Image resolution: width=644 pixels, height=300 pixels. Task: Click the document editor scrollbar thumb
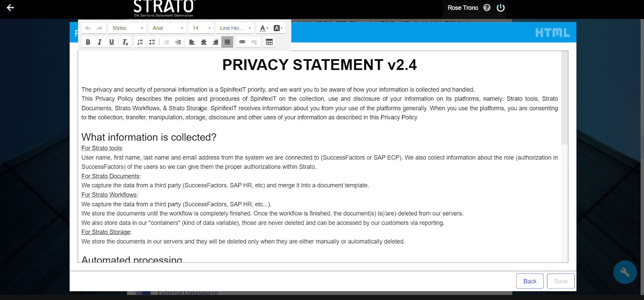tap(564, 98)
